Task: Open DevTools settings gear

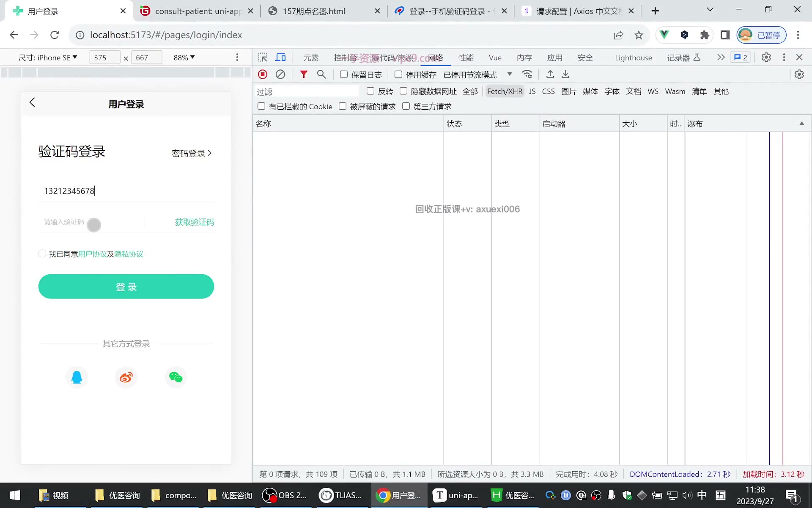Action: coord(766,58)
